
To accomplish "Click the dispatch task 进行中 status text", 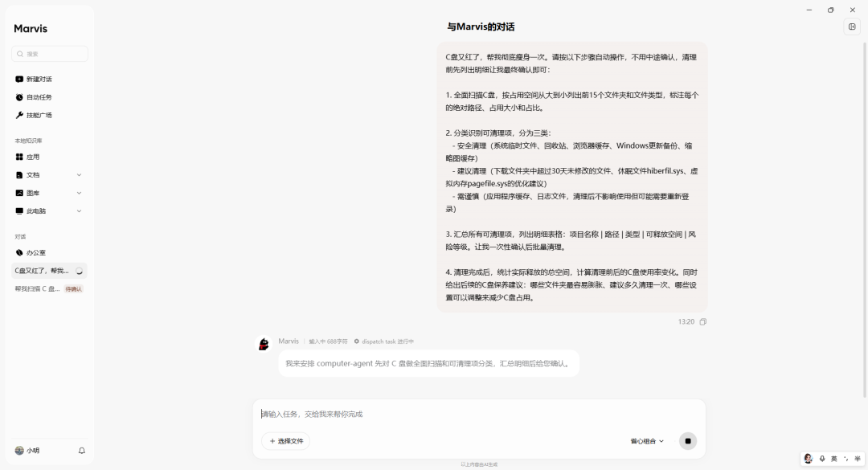I will click(387, 341).
